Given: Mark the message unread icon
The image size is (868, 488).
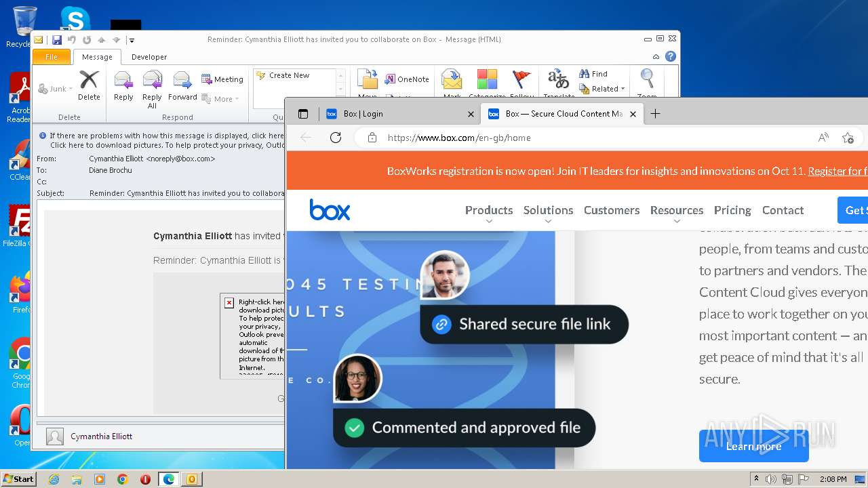Looking at the screenshot, I should point(452,80).
